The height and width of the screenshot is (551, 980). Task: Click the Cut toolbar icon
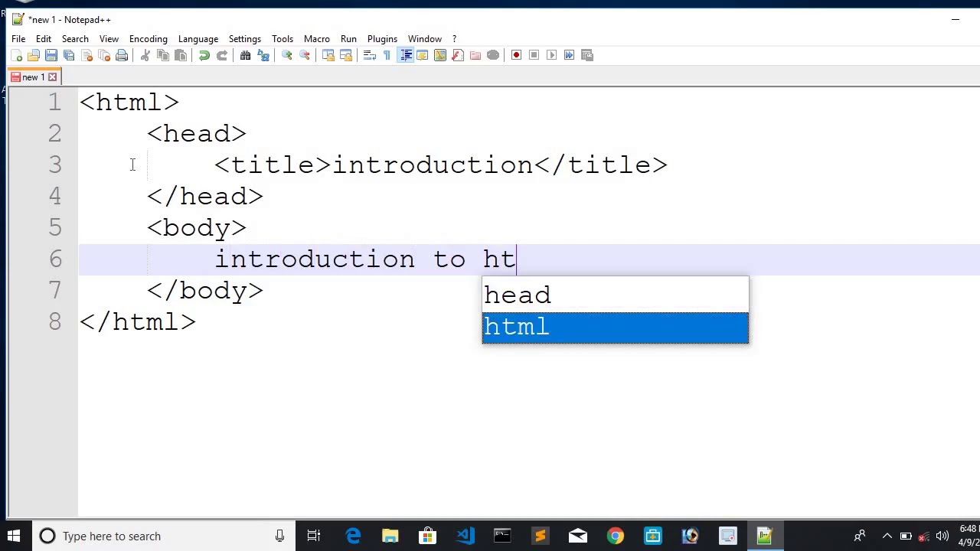[x=145, y=55]
